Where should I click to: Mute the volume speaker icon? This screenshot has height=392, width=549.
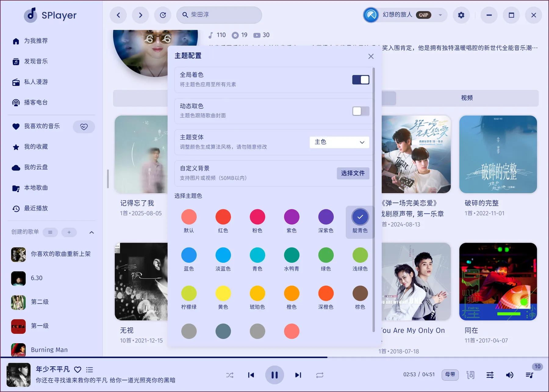tap(509, 375)
